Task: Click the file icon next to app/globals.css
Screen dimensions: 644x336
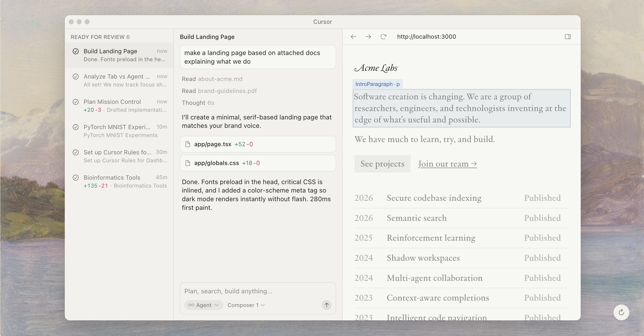Action: [x=188, y=163]
